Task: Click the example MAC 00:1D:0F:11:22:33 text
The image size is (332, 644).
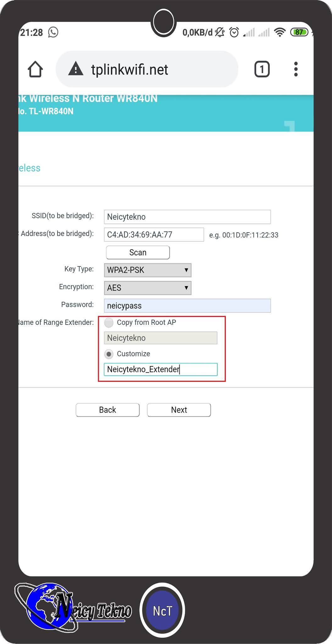Action: tap(244, 235)
